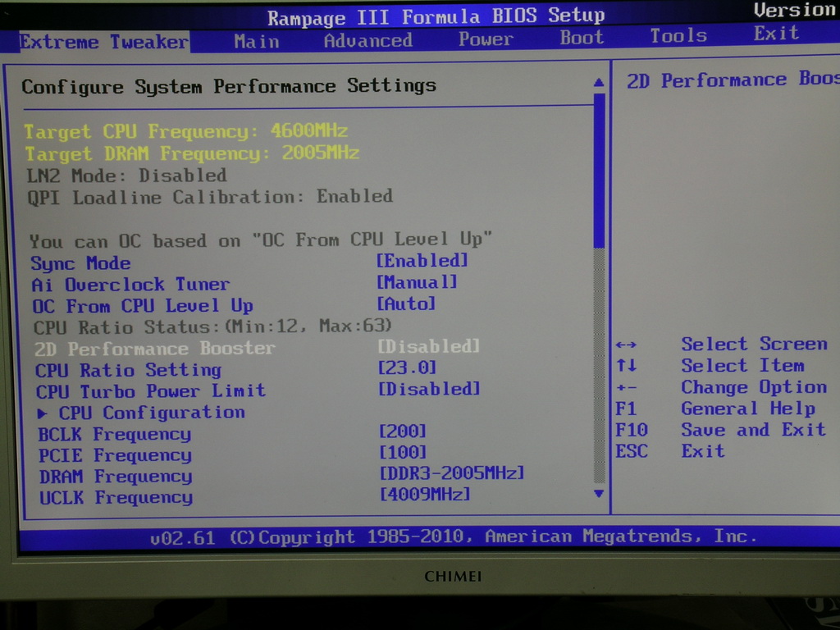Select the DRAM Frequency label
This screenshot has height=630, width=840.
(x=115, y=477)
